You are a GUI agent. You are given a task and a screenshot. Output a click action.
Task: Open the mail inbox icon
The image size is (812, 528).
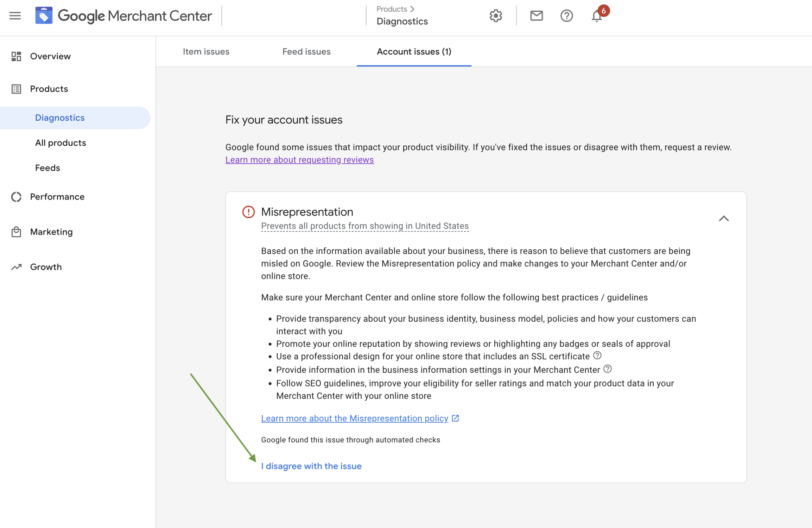(536, 16)
